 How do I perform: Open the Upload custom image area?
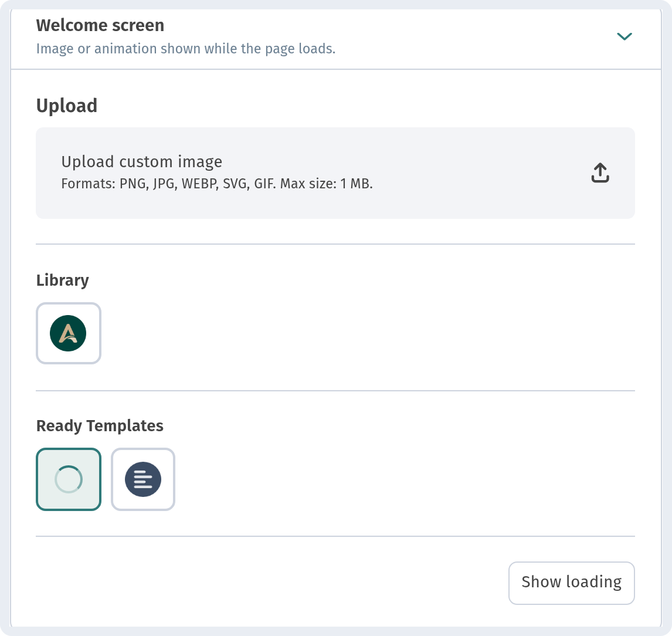(x=335, y=173)
